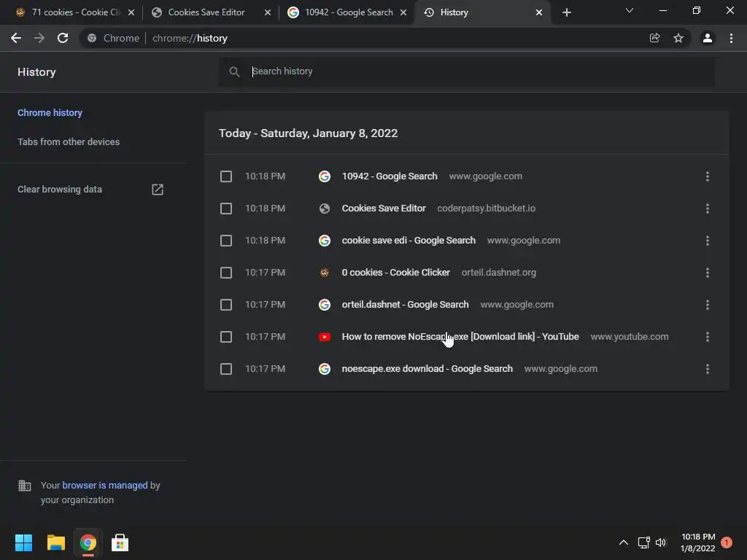This screenshot has width=747, height=560.
Task: Open the cookie save edi - Google Search link
Action: tap(409, 241)
